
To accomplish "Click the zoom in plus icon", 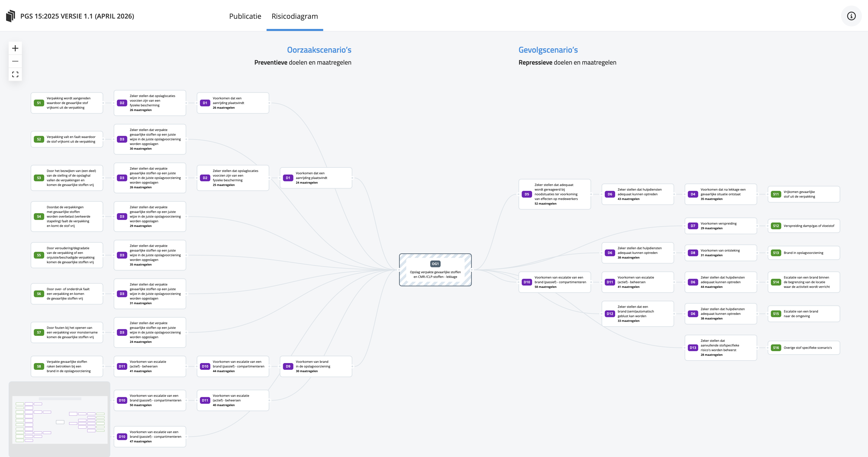I will 15,48.
